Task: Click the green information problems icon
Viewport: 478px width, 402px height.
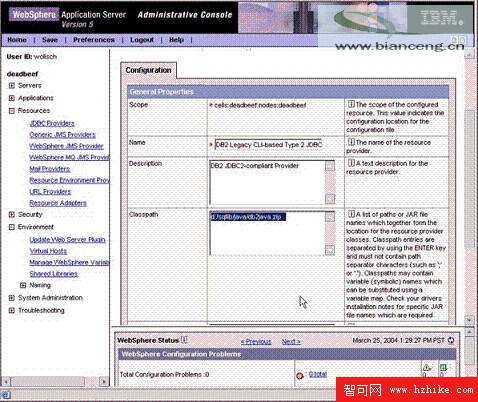Action: [x=443, y=368]
